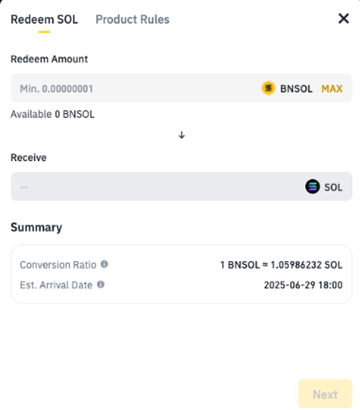Use MAX to fill the redeem amount

click(x=332, y=89)
